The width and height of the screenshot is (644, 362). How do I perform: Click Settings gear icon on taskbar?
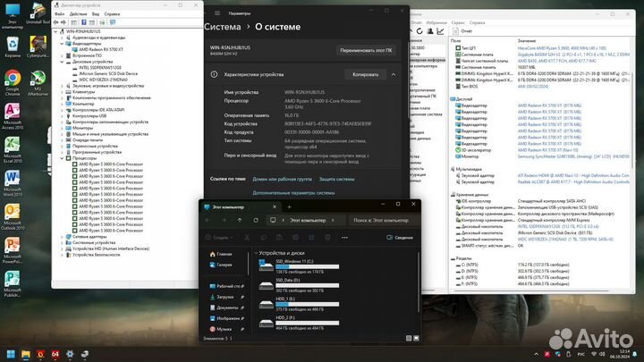pyautogui.click(x=70, y=354)
